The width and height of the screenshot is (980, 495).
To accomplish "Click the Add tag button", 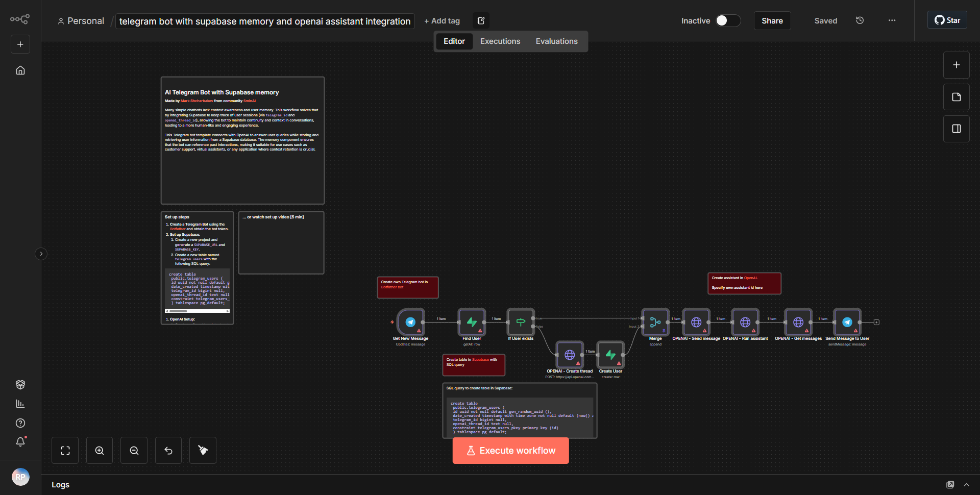I will coord(442,21).
